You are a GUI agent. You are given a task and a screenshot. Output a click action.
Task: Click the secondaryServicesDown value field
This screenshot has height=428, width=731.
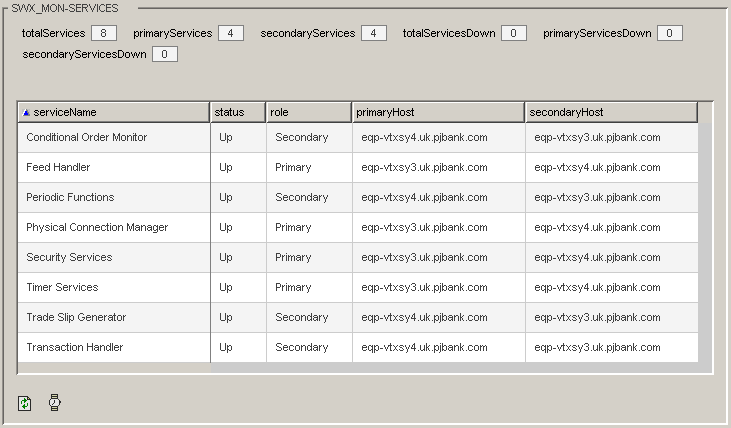pos(165,53)
